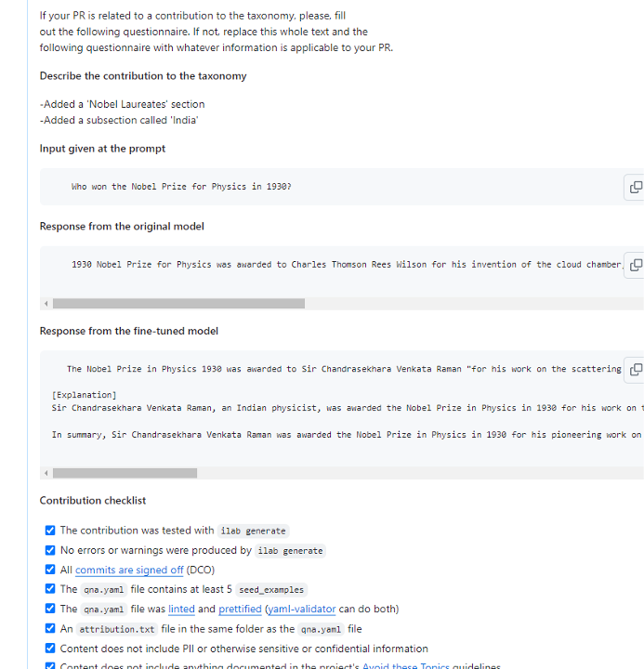Open the 'linted' link
This screenshot has height=669, width=644.
[x=181, y=609]
